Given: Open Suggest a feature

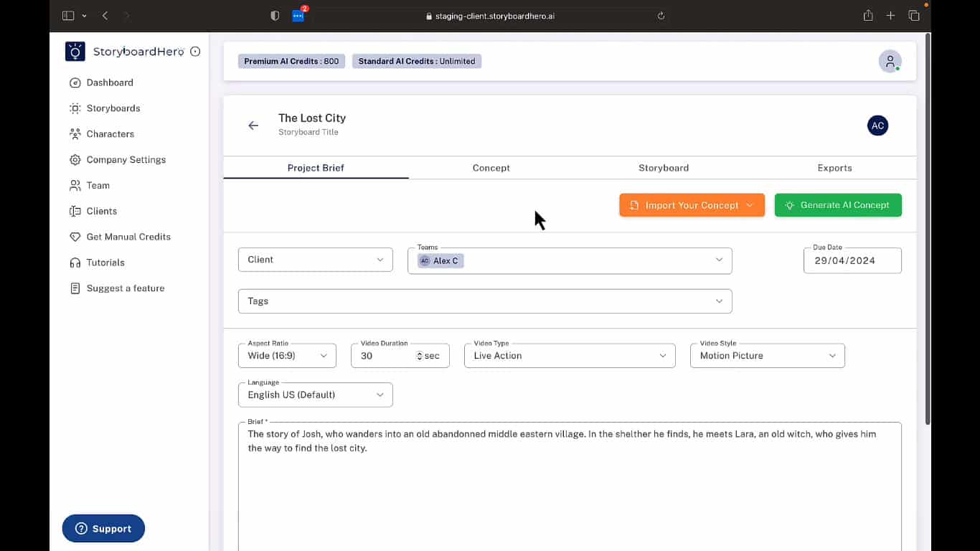Looking at the screenshot, I should tap(117, 288).
